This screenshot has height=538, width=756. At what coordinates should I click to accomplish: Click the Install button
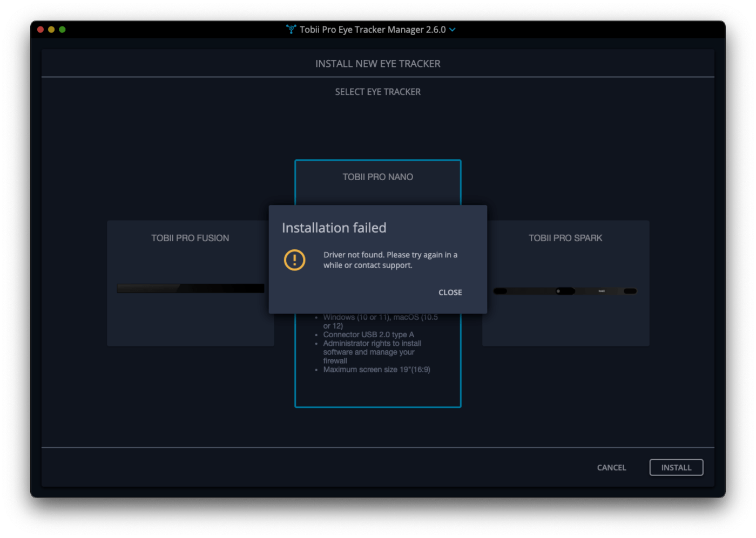[x=676, y=467]
